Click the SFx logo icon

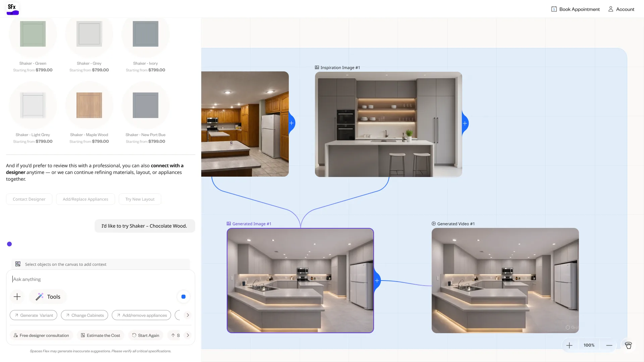[13, 9]
